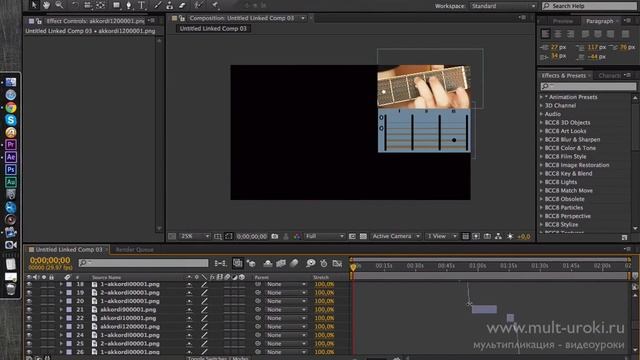
Task: Toggle the Transparency Grid button
Action: [363, 236]
